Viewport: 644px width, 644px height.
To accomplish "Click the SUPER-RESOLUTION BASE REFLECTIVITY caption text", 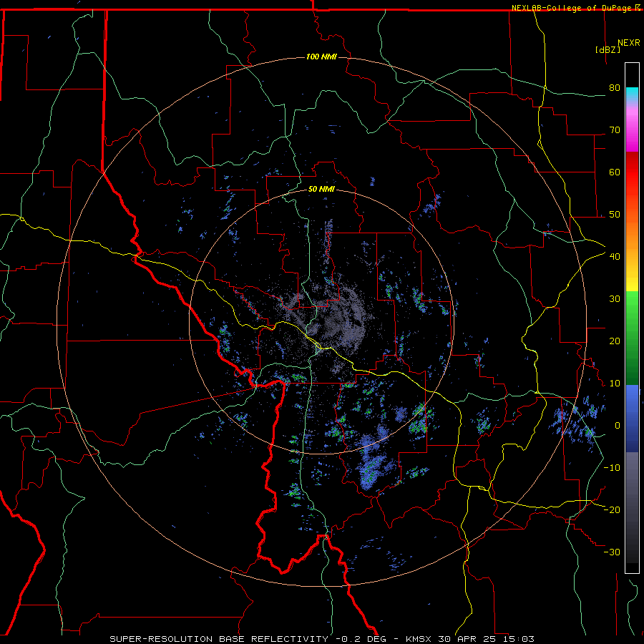I will [219, 639].
